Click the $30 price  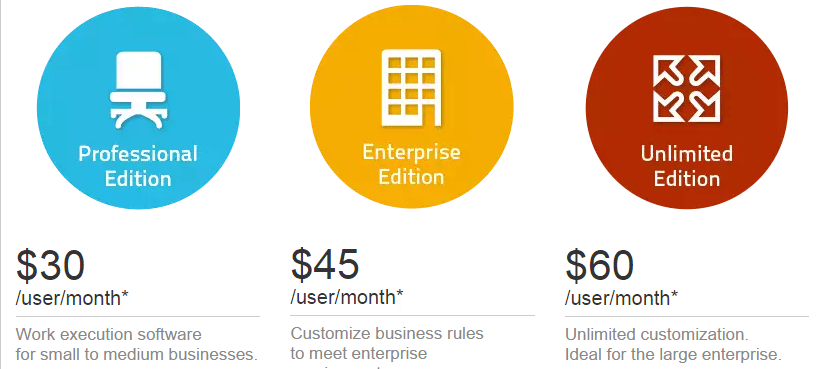[51, 266]
